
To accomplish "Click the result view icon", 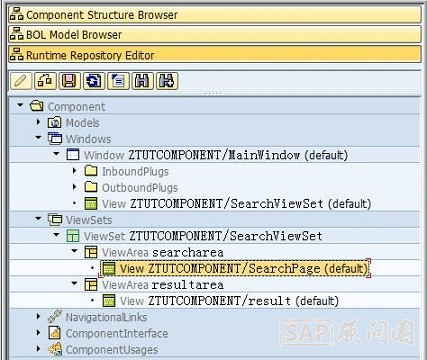I will point(109,301).
